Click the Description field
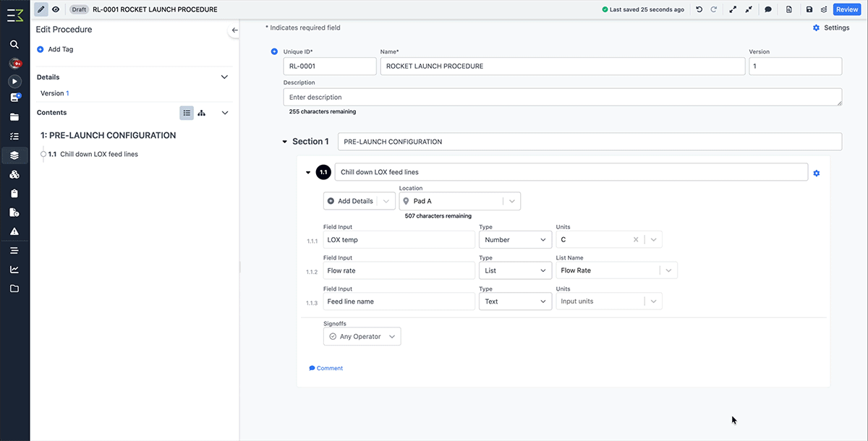This screenshot has height=441, width=868. coord(563,97)
